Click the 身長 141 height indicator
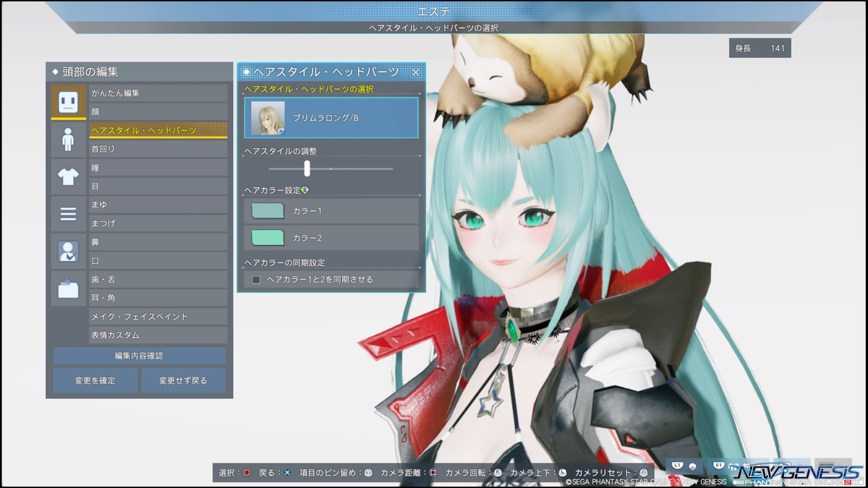The width and height of the screenshot is (868, 488). pos(760,48)
